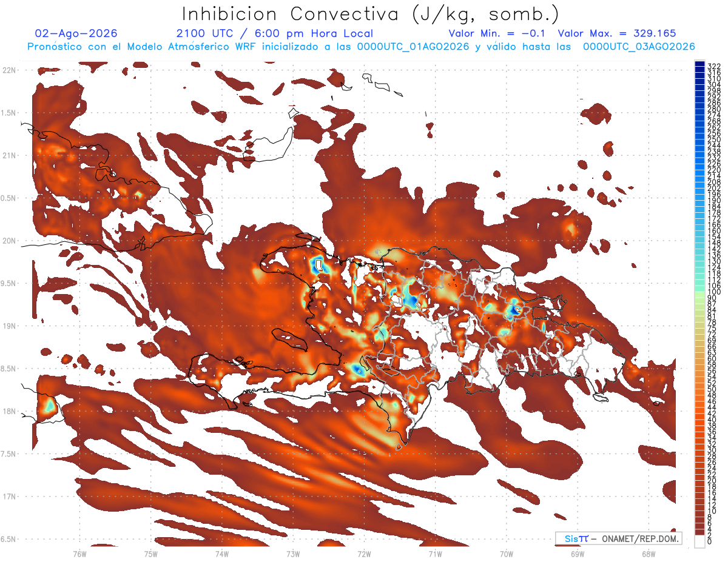Click '2100 UTC / 6:00 pm Hora Local'
The image size is (728, 562).
point(275,33)
